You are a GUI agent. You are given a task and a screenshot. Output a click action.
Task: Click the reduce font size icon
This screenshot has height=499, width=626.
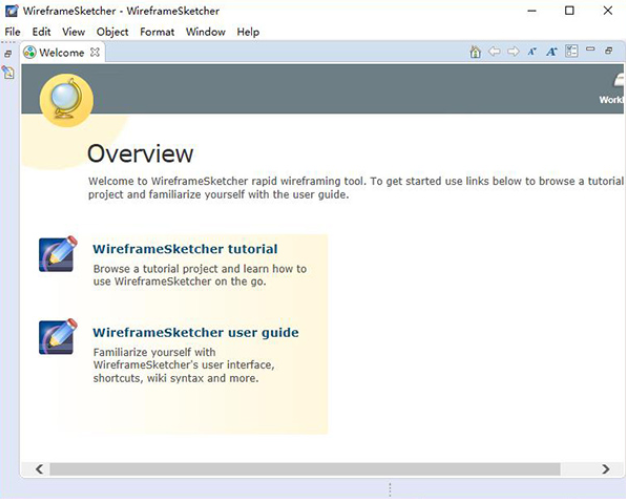[532, 52]
